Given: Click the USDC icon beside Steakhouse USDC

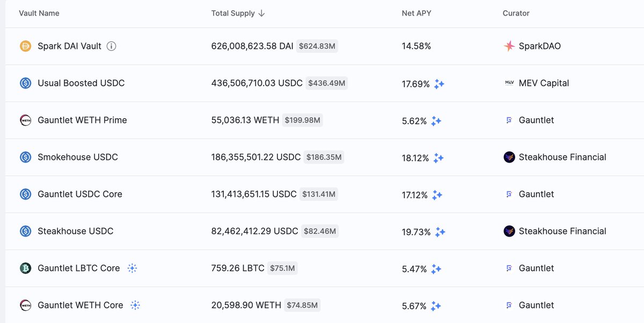Looking at the screenshot, I should [x=25, y=231].
